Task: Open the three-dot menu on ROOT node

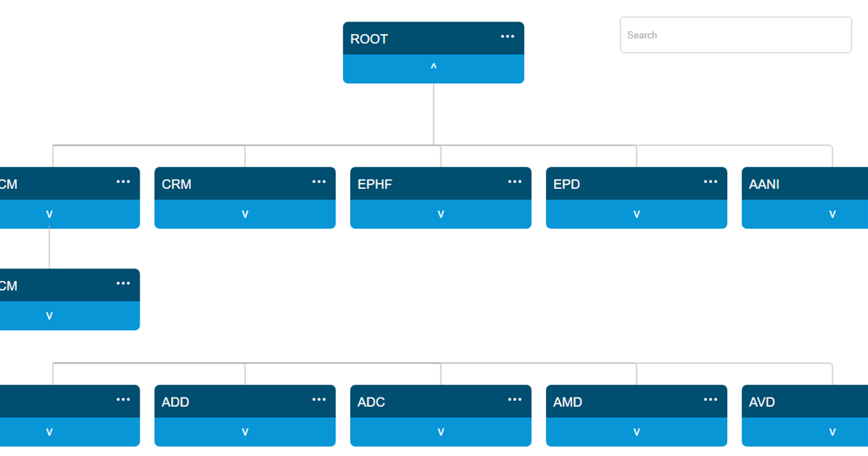Action: 507,37
